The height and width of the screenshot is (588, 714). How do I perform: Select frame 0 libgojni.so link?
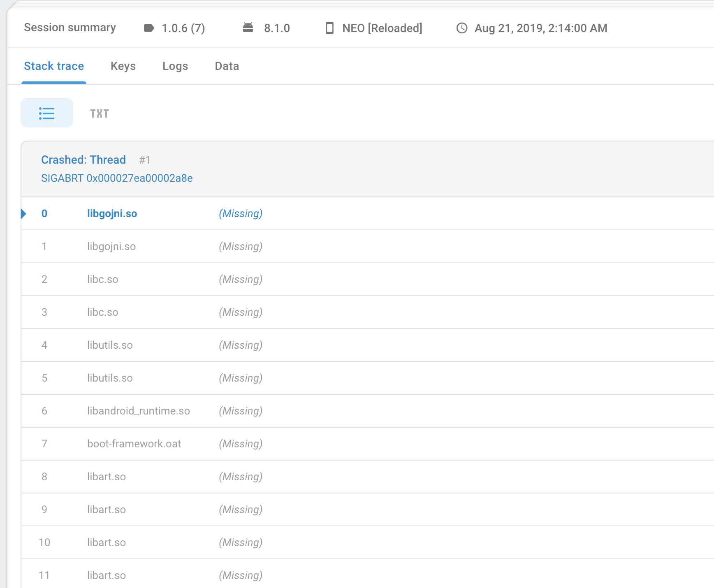(112, 213)
